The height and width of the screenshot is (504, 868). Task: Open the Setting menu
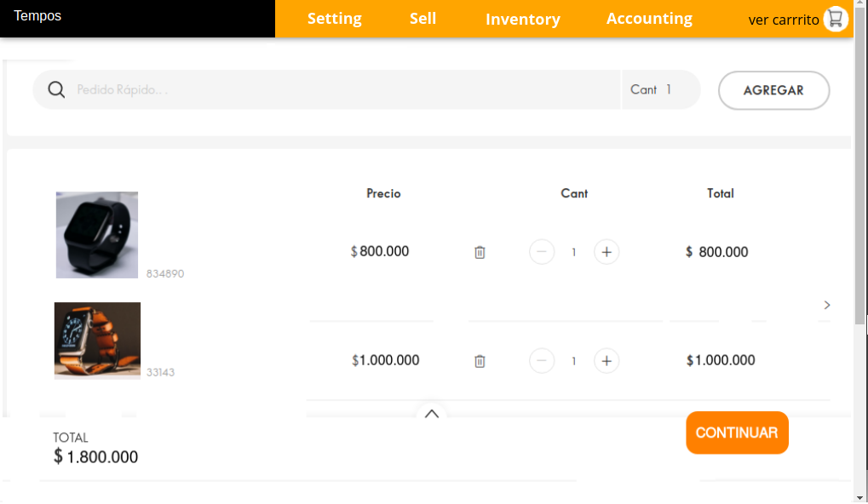[334, 19]
